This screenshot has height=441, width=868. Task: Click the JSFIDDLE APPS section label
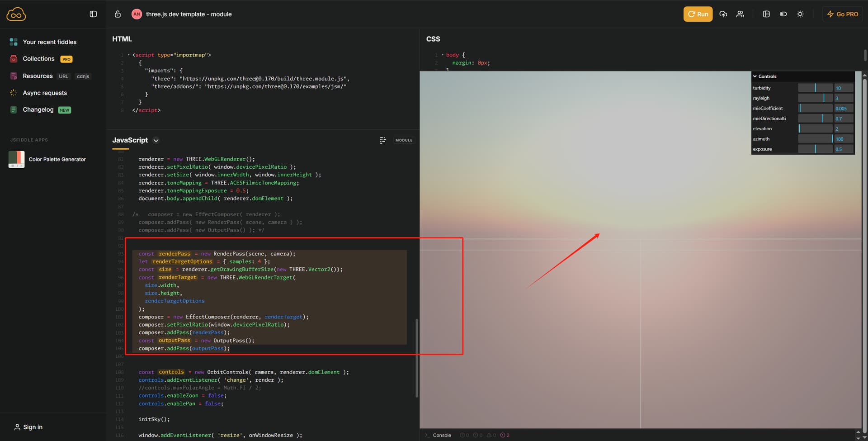[x=29, y=140]
